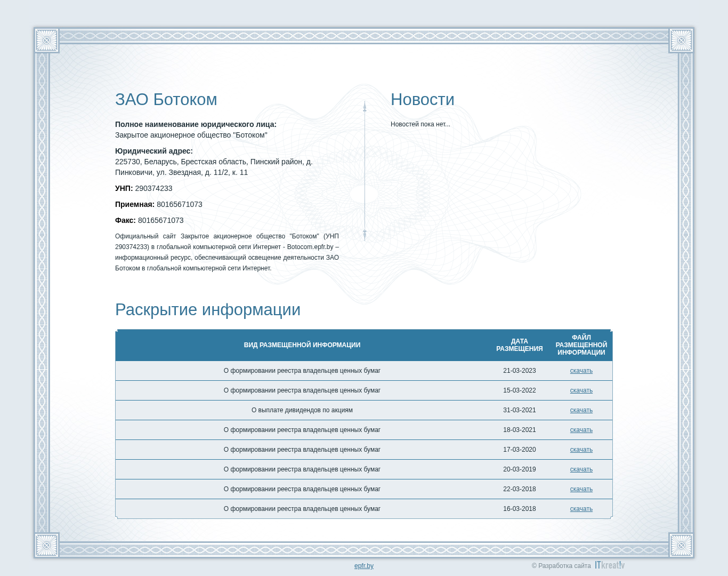728x576 pixels.
Task: Click the "ЗАО Ботоком" heading
Action: point(166,100)
